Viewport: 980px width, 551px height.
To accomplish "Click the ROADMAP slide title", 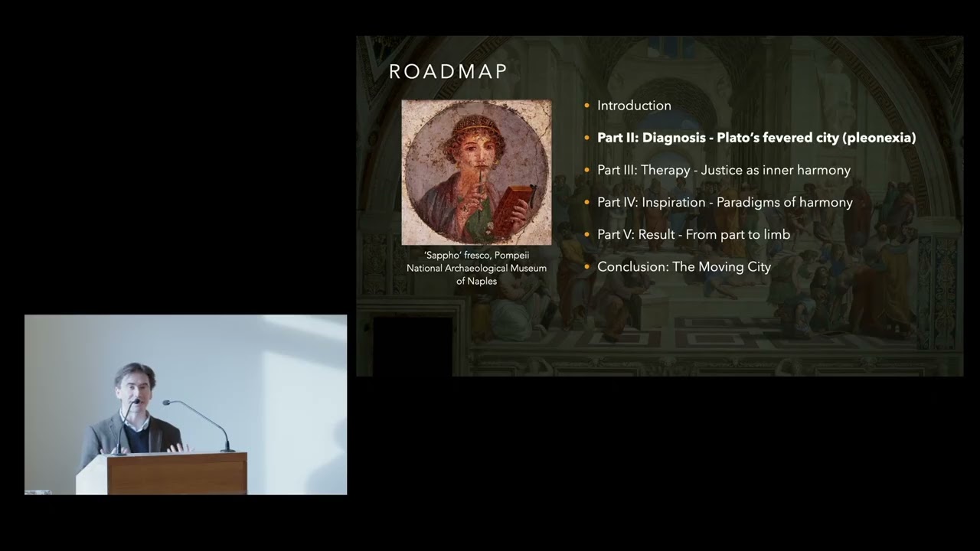I will pyautogui.click(x=448, y=72).
